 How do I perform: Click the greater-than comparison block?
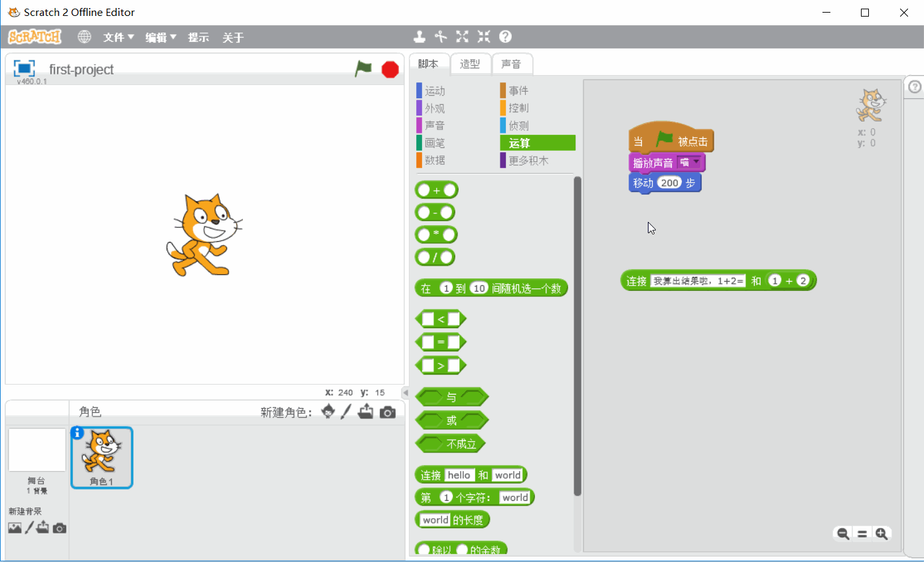point(441,365)
